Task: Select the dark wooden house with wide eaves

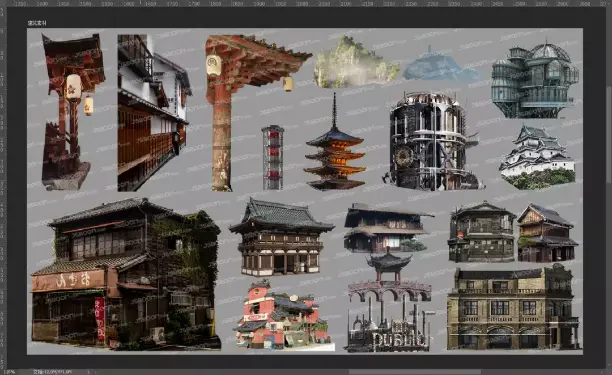Action: [x=389, y=227]
